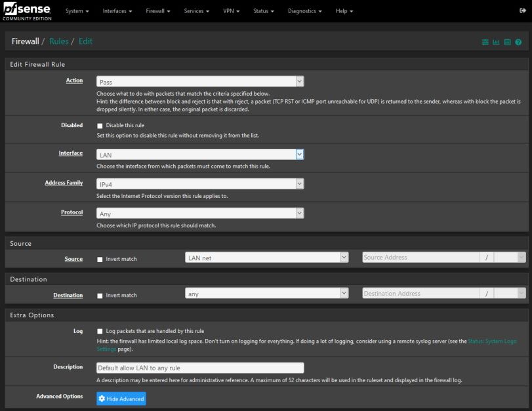Tick Destination Invert match checkbox
The height and width of the screenshot is (411, 532).
click(100, 296)
